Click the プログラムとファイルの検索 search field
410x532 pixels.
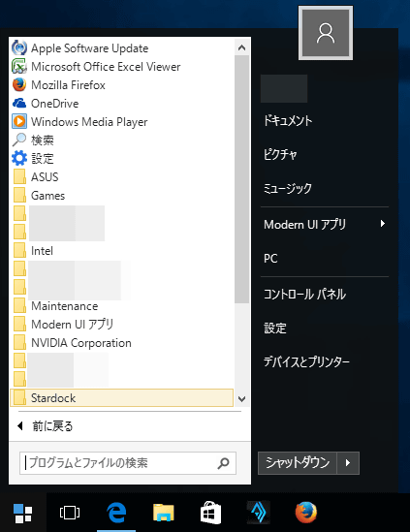(128, 463)
